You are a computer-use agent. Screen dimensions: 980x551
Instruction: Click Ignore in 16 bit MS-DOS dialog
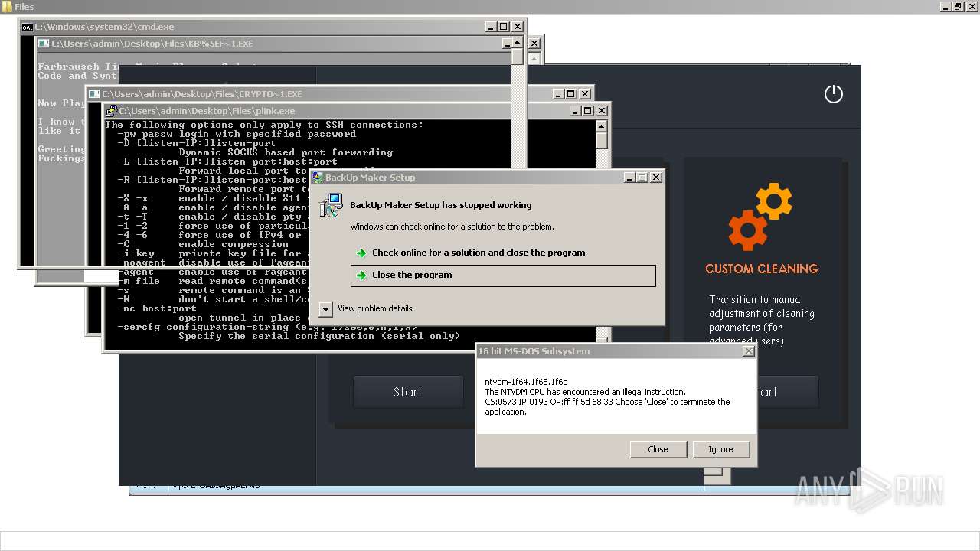[x=720, y=449]
